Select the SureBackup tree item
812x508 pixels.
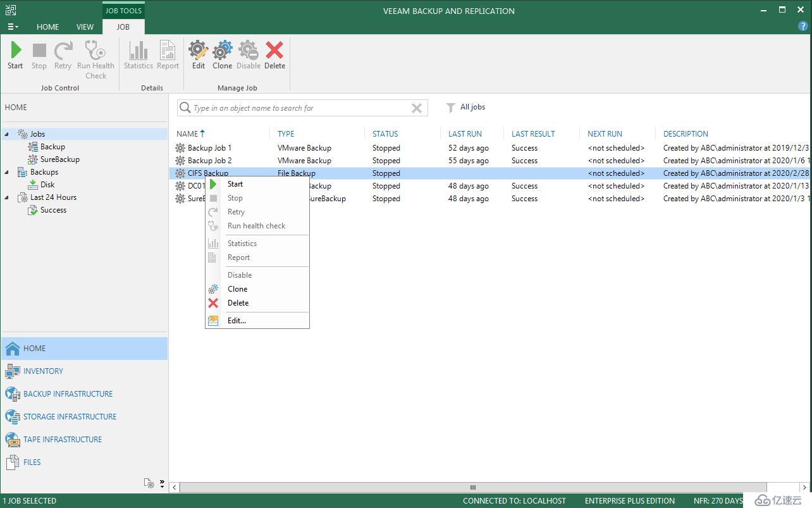tap(60, 159)
